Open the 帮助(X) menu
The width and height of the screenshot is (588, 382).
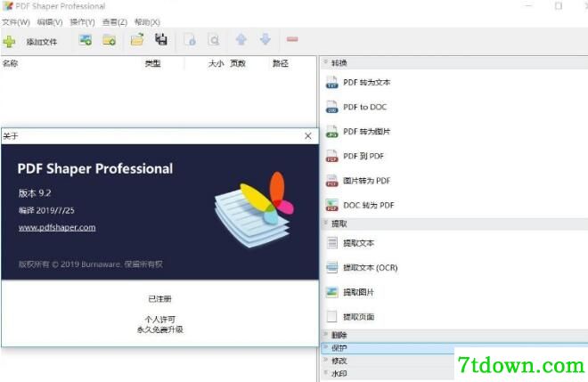click(147, 22)
